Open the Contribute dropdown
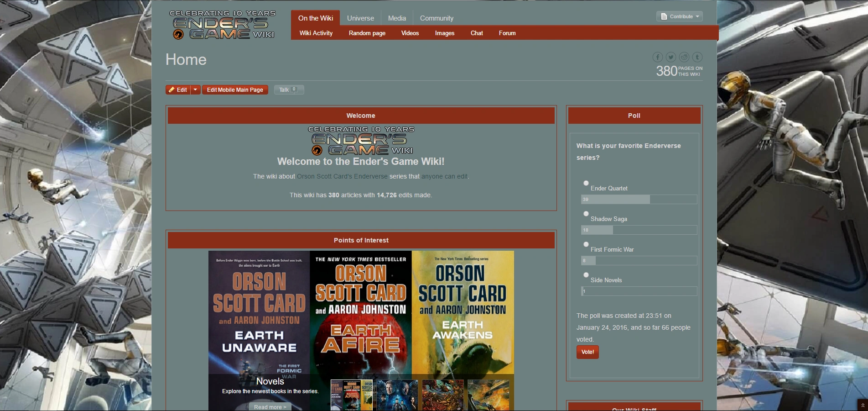 pyautogui.click(x=679, y=16)
